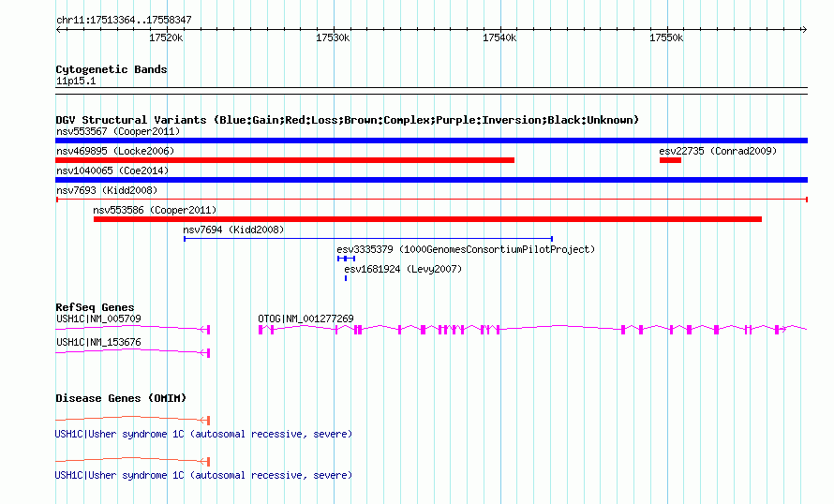Select the upper orange OMIM USH1C glyph
The image size is (834, 504).
pos(133,420)
